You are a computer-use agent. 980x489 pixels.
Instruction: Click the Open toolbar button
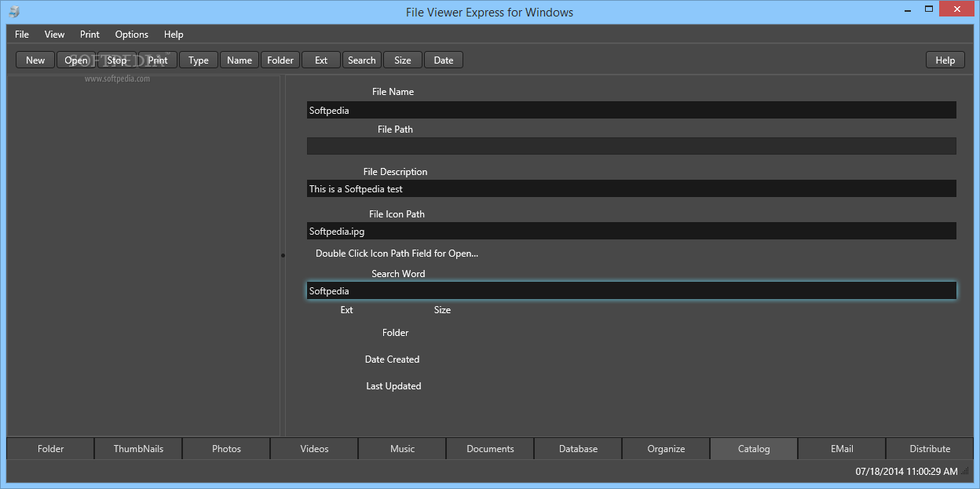click(76, 60)
